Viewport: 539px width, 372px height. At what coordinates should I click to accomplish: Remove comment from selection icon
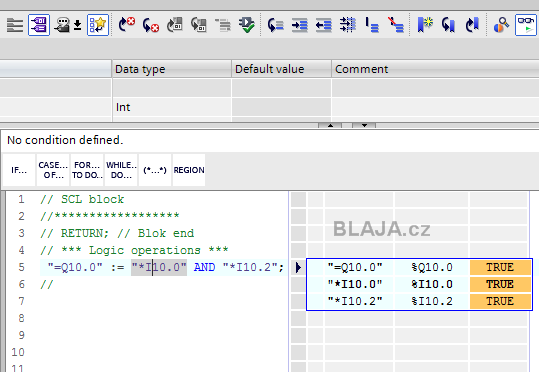(396, 25)
